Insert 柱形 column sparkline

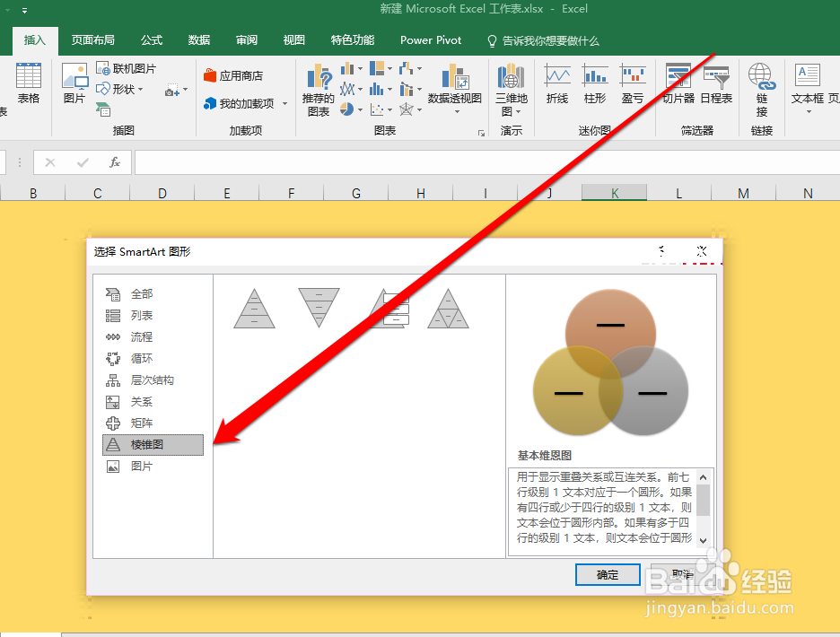click(x=595, y=83)
